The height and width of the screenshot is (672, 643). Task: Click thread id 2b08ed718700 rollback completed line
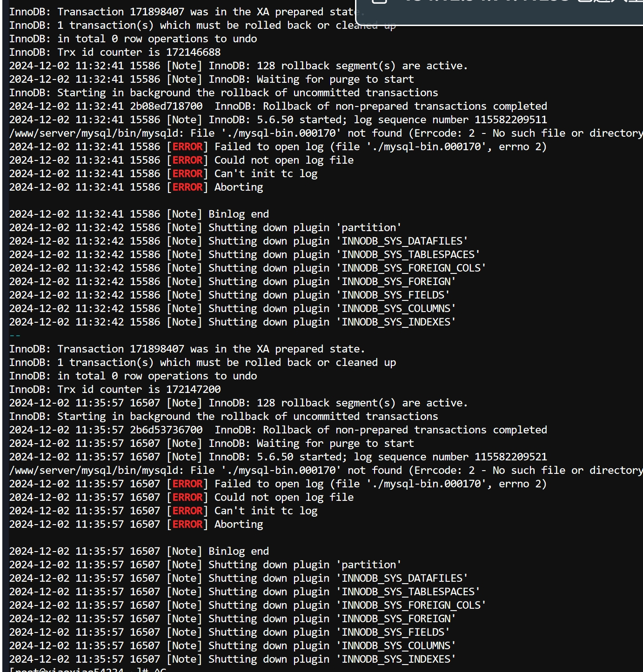[x=278, y=106]
